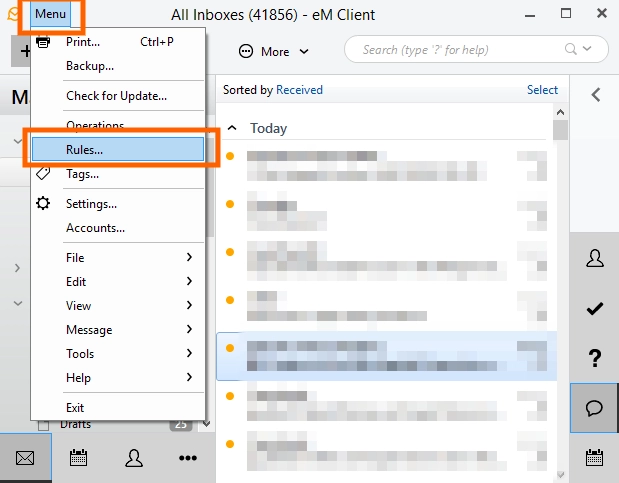
Task: Click message list scrollbar thumb
Action: click(560, 130)
